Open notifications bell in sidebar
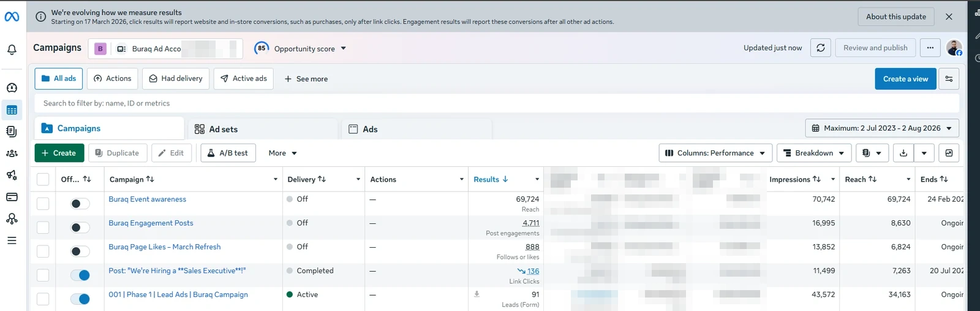Image resolution: width=980 pixels, height=311 pixels. (x=12, y=50)
